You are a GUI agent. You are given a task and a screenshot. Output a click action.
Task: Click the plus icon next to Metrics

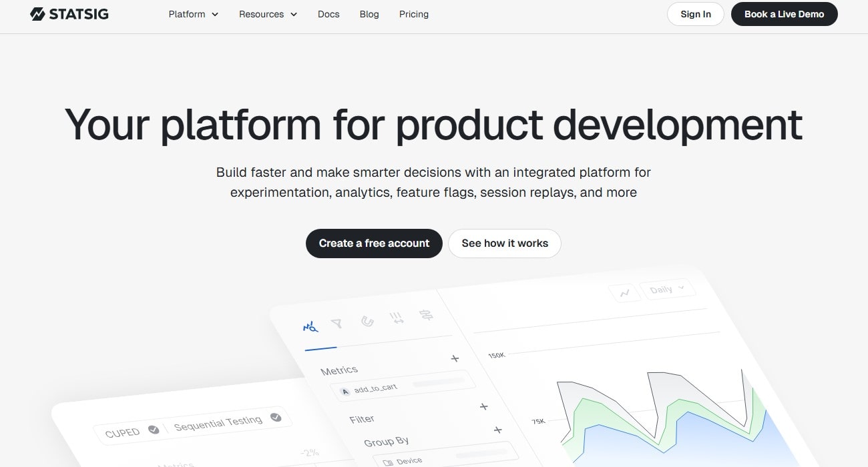[455, 358]
